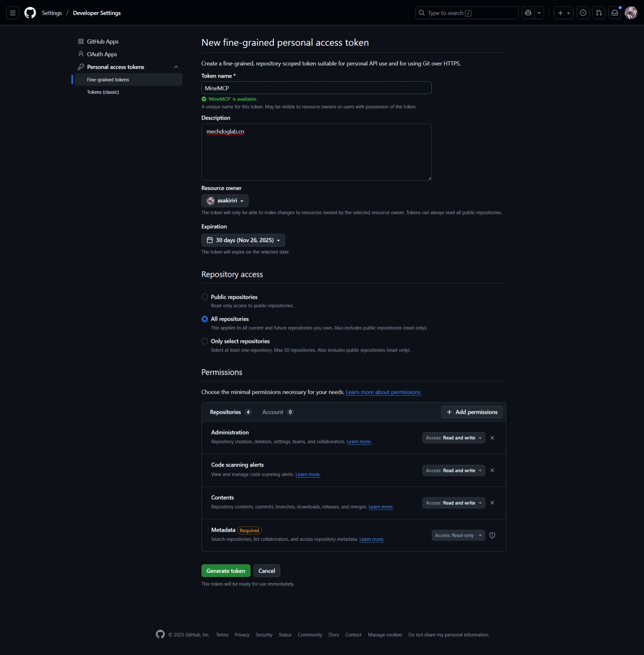This screenshot has height=655, width=644.
Task: Choose Only select repositories option
Action: [204, 341]
